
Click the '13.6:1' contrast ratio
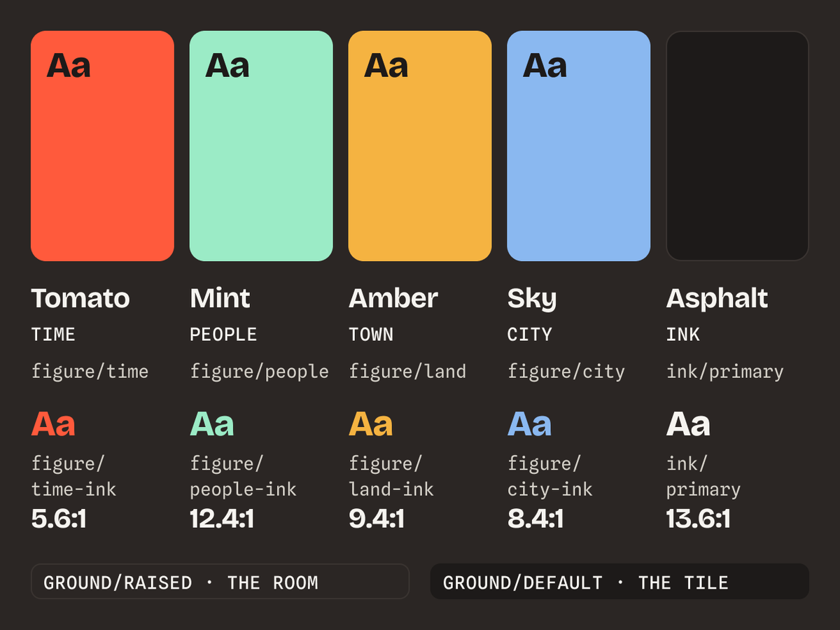[699, 519]
